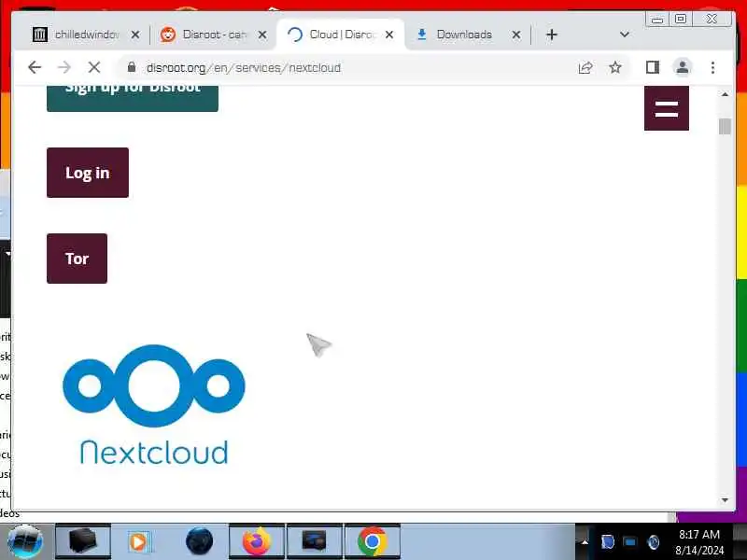Screen dimensions: 747x560
Task: Click the scrollbar up arrow
Action: coord(725,94)
